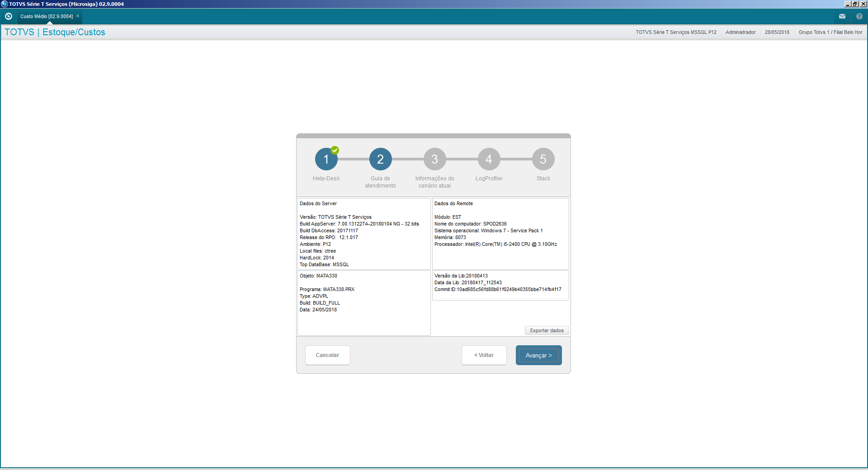Click the Cancelar button
Screen dimensions: 868x470
pyautogui.click(x=327, y=355)
